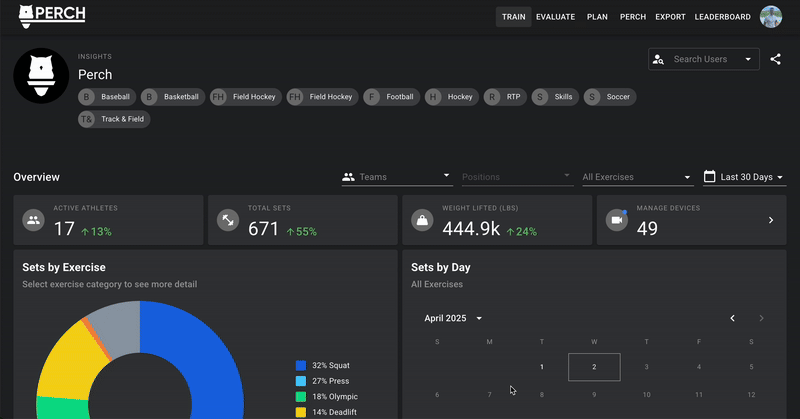This screenshot has width=800, height=419.
Task: Click the F avatar on Football chip
Action: 371,97
